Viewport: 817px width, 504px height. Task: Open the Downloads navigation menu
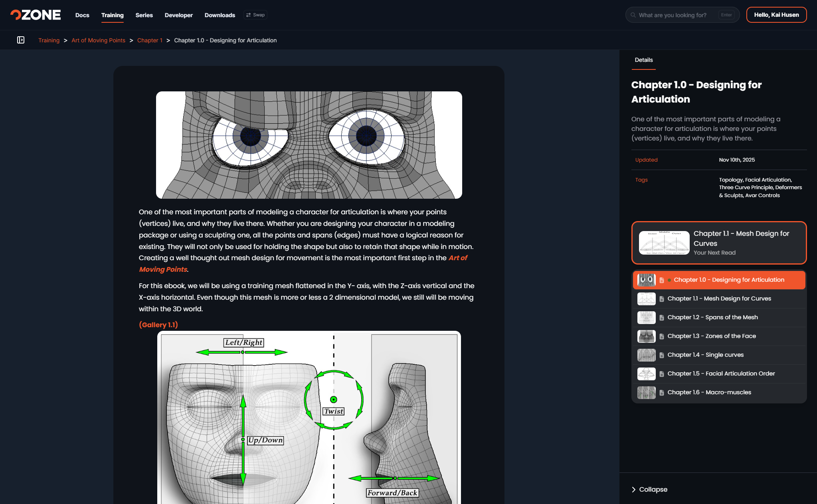tap(220, 15)
